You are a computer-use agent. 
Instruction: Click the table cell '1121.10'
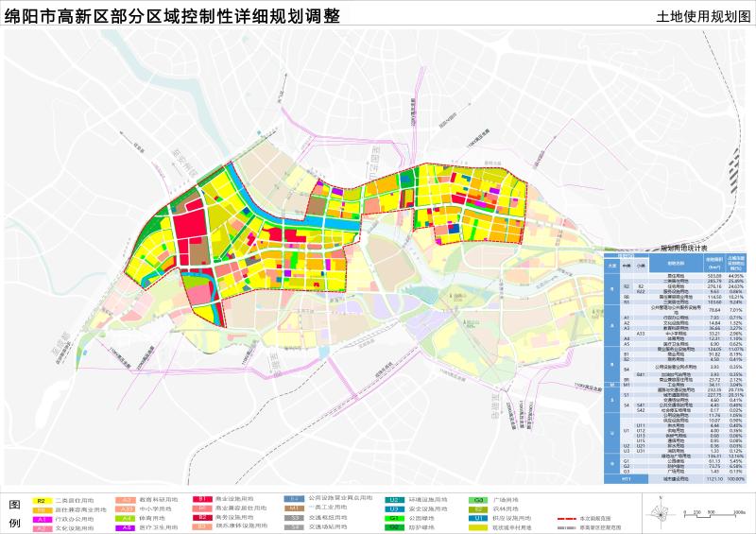715,479
